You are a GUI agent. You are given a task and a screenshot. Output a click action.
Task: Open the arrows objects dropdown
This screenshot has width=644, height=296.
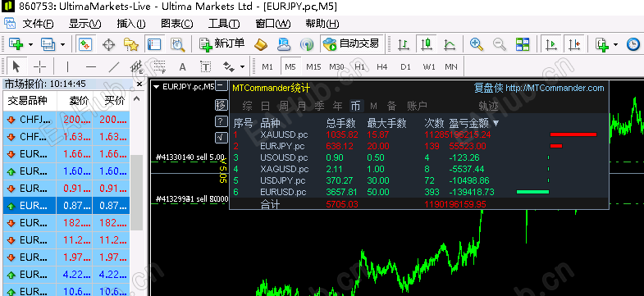coord(233,66)
